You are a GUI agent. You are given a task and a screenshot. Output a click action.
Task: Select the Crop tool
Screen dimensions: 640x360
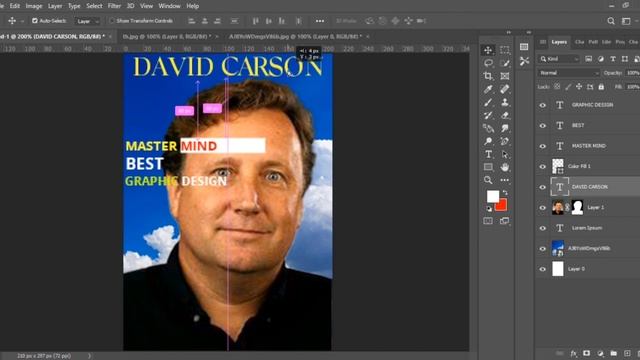click(x=488, y=76)
